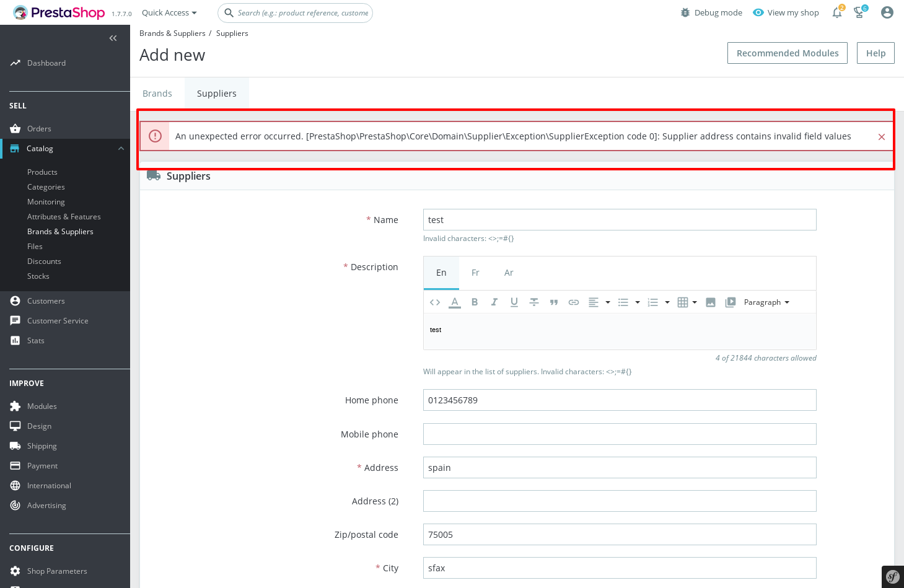Open text color picker in editor toolbar
The width and height of the screenshot is (904, 588).
455,302
